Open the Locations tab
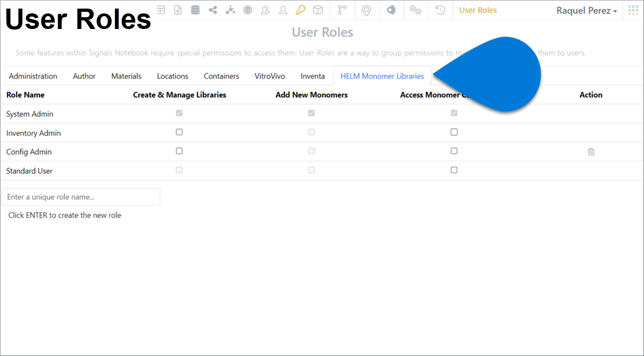644x356 pixels. [173, 76]
